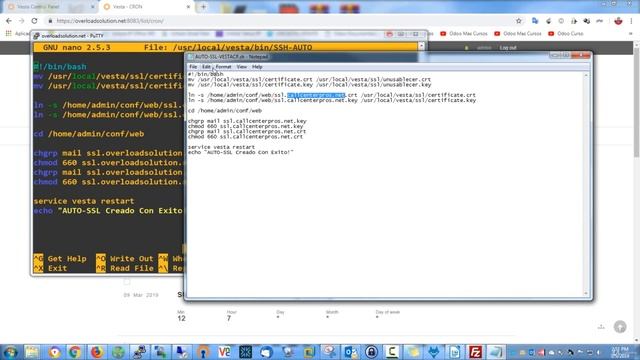Open the PuTTY taskbar icon
The height and width of the screenshot is (360, 640).
point(140,352)
